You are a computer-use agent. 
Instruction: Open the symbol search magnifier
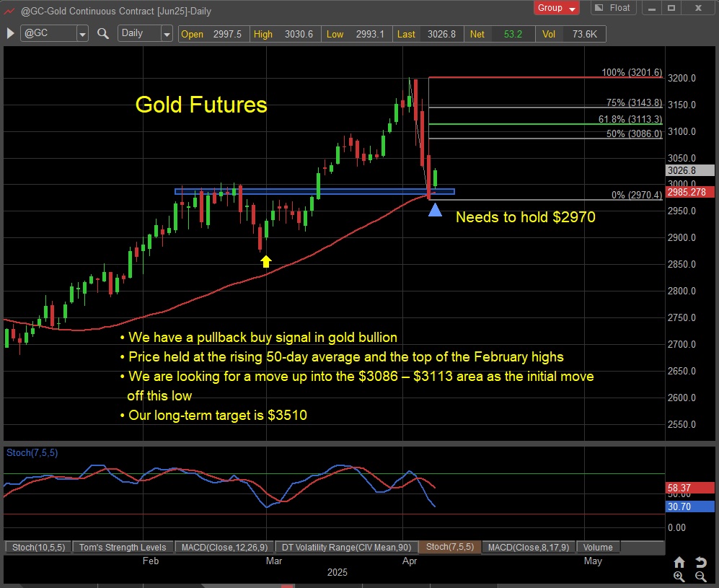102,33
